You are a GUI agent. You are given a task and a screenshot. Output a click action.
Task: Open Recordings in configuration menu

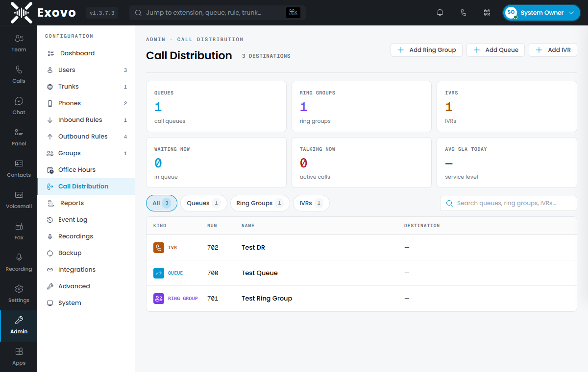pyautogui.click(x=86, y=236)
